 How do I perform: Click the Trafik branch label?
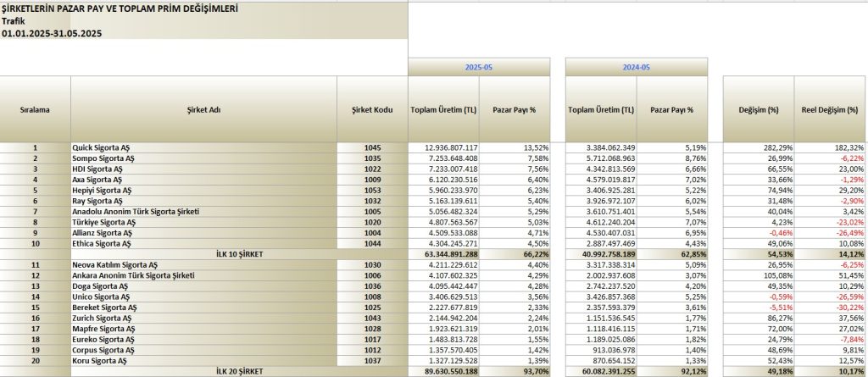tap(12, 21)
